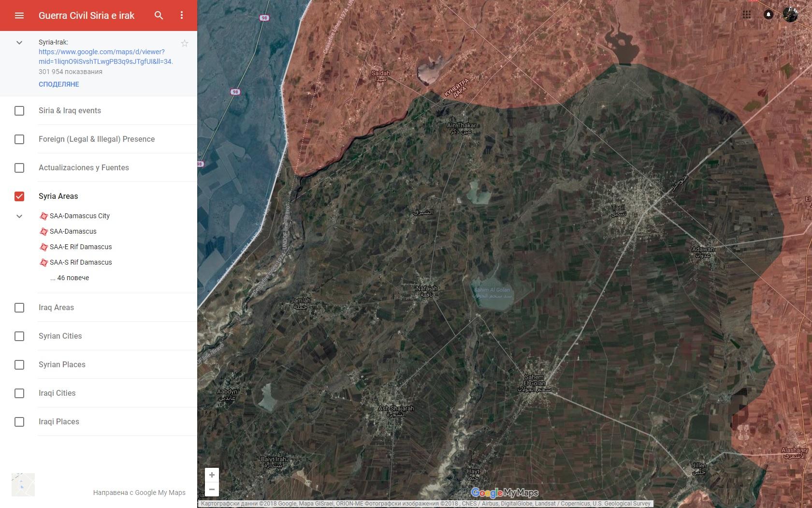Click the user account avatar
This screenshot has width=812, height=508.
click(x=790, y=15)
